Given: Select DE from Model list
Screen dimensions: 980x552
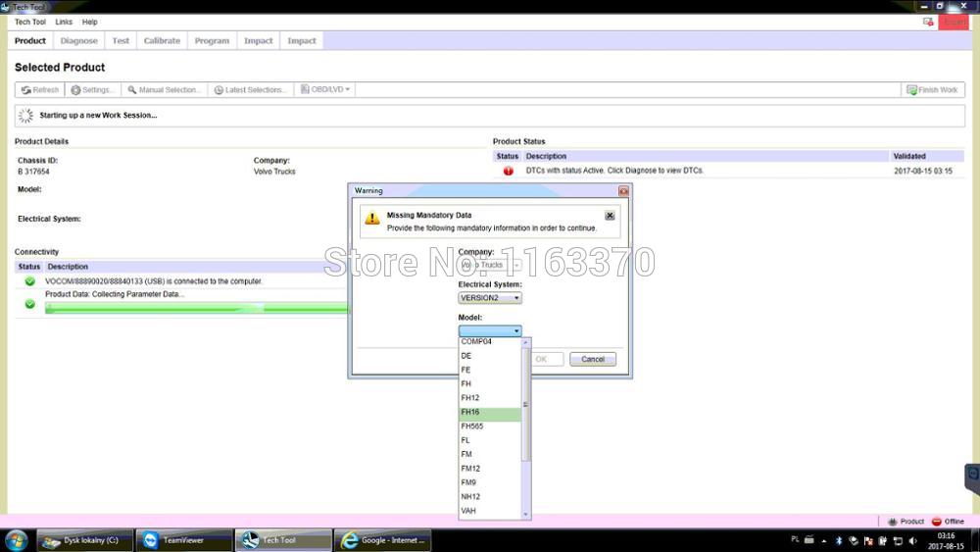Looking at the screenshot, I should coord(489,356).
